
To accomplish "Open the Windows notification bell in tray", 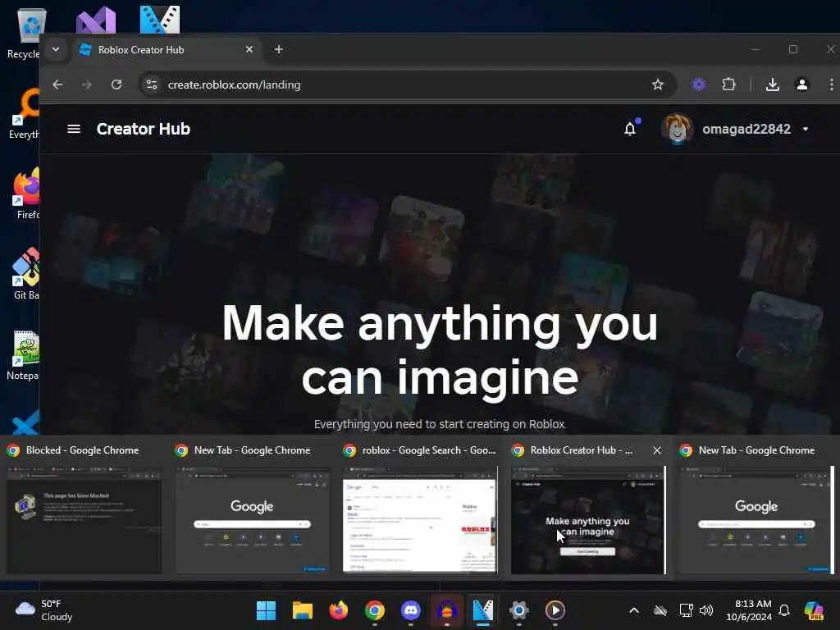I will (x=784, y=610).
